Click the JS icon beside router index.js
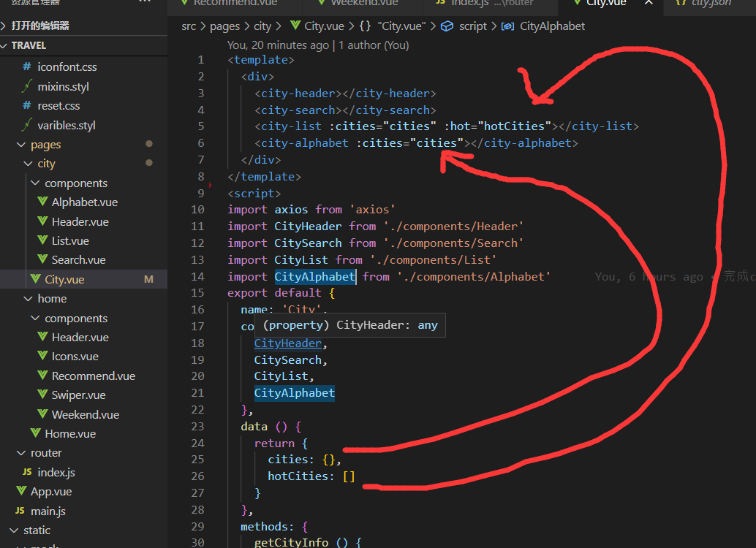This screenshot has height=548, width=756. tap(27, 472)
